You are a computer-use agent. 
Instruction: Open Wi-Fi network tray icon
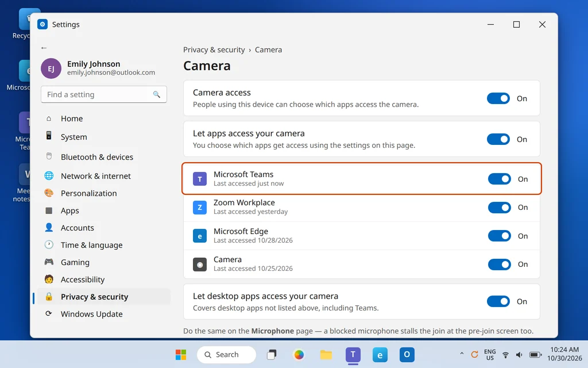tap(505, 355)
